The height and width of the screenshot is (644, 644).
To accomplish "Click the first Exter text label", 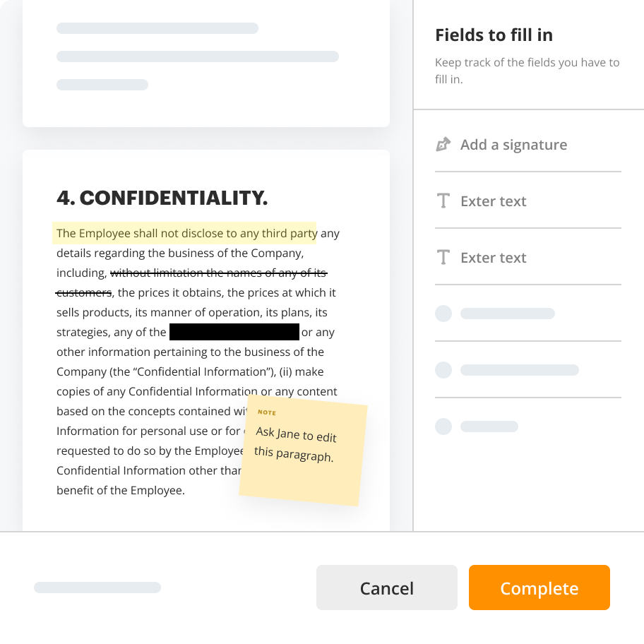I will 493,201.
